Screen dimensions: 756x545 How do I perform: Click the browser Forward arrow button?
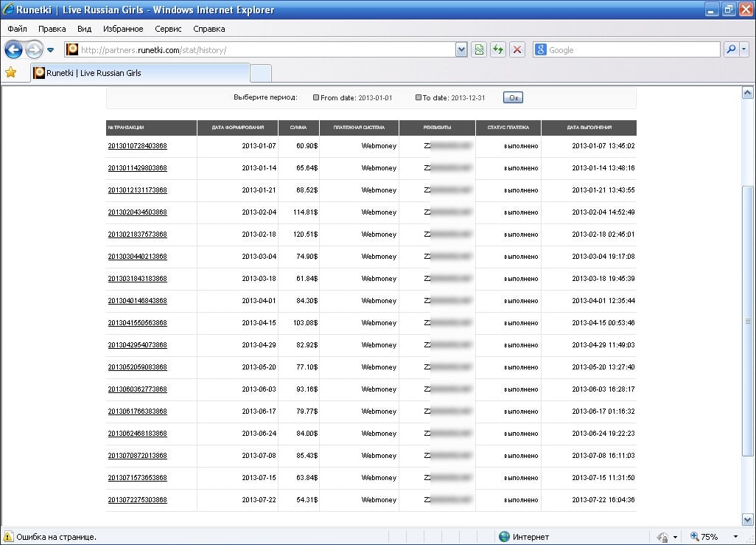point(34,50)
